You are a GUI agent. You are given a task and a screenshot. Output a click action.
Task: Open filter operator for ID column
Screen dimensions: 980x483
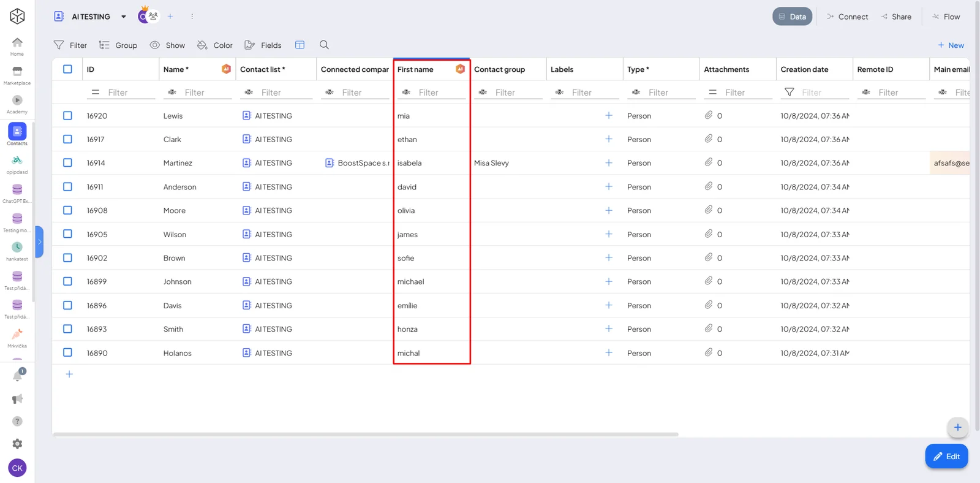click(96, 92)
